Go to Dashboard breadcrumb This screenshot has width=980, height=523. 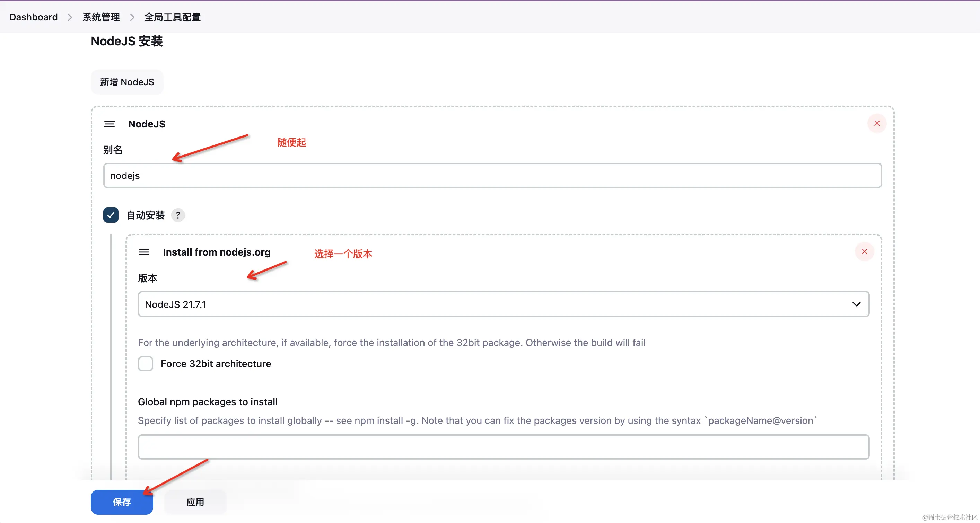click(x=34, y=18)
